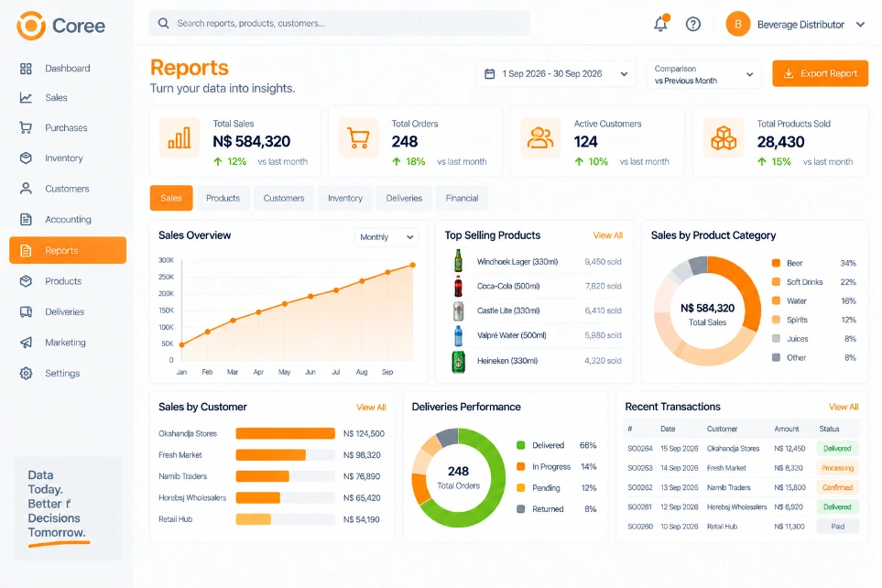The image size is (882, 588).
Task: Click the Total Products Sold boxes icon
Action: [724, 138]
